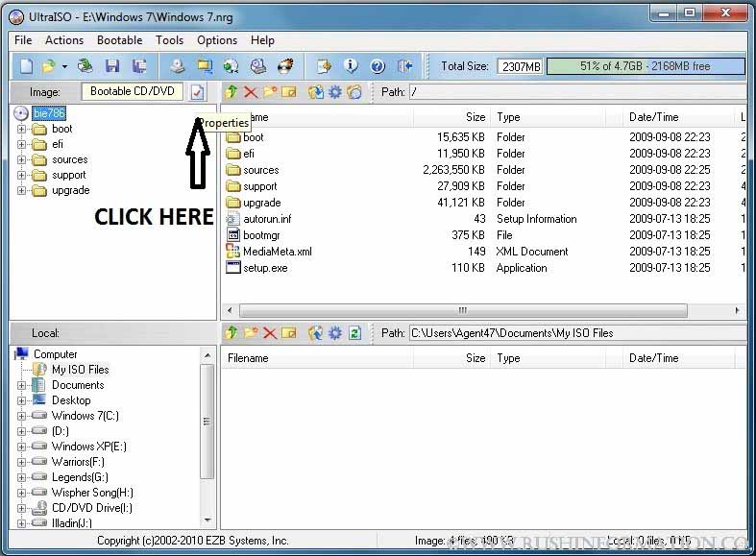Select Desktop in local tree

pos(71,400)
